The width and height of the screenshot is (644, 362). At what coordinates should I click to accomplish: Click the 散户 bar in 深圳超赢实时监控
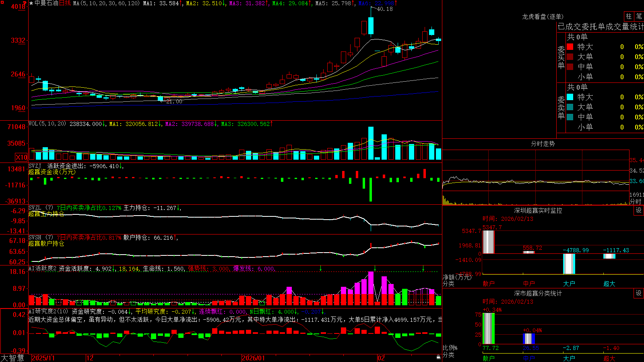tap(489, 242)
